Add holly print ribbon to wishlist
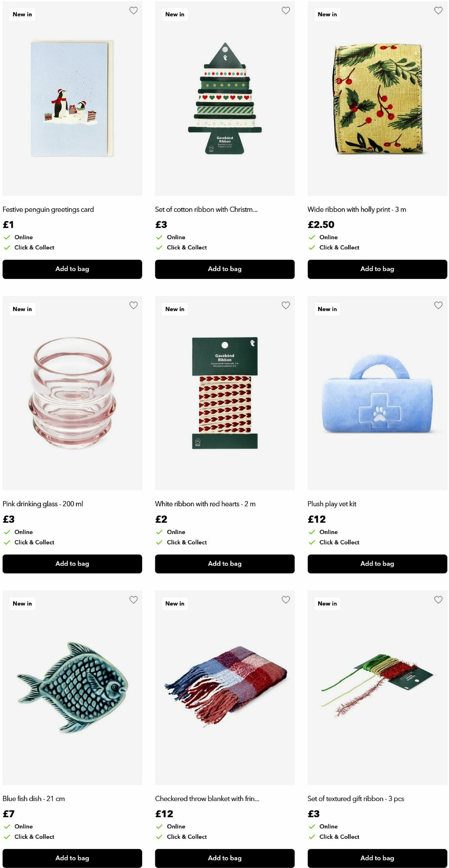Image resolution: width=449 pixels, height=868 pixels. click(438, 10)
